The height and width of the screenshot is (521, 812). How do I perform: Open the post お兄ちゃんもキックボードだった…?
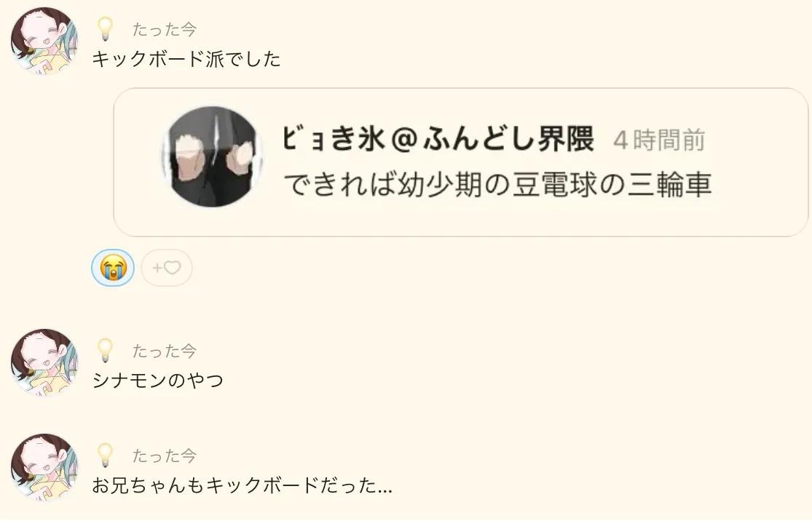pos(242,485)
